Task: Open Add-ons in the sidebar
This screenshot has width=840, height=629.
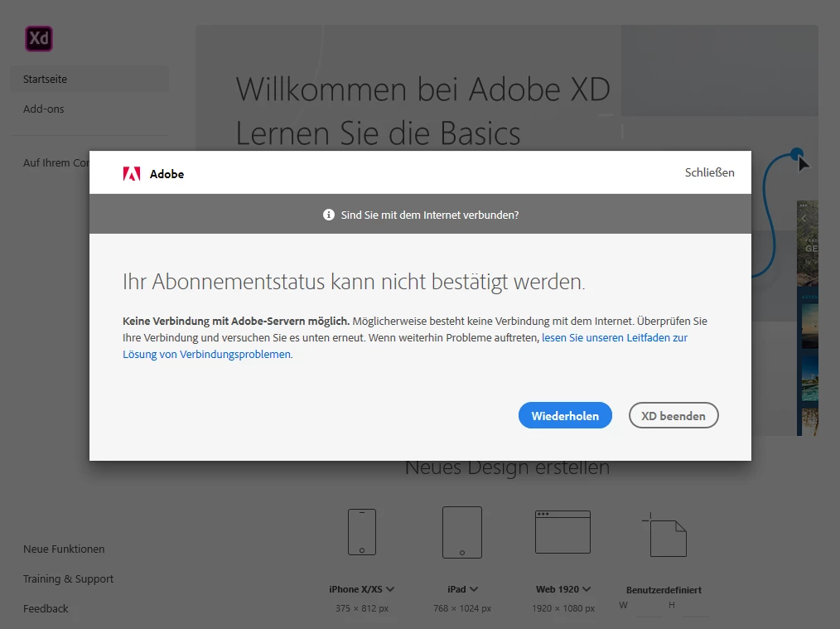Action: (43, 109)
